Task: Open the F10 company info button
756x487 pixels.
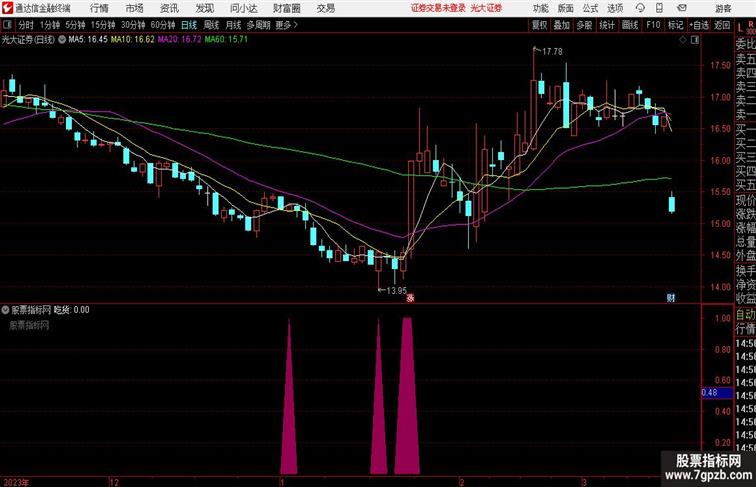Action: tap(653, 25)
